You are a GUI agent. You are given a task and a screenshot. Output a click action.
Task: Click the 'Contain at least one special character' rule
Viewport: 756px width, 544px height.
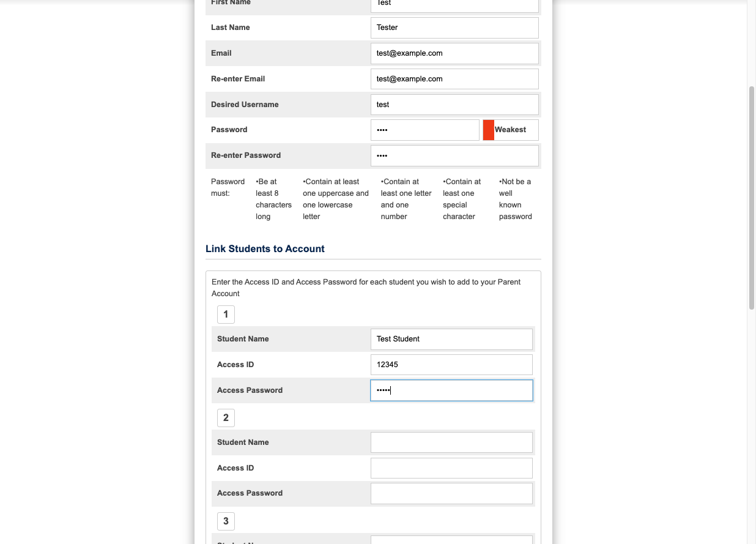462,199
